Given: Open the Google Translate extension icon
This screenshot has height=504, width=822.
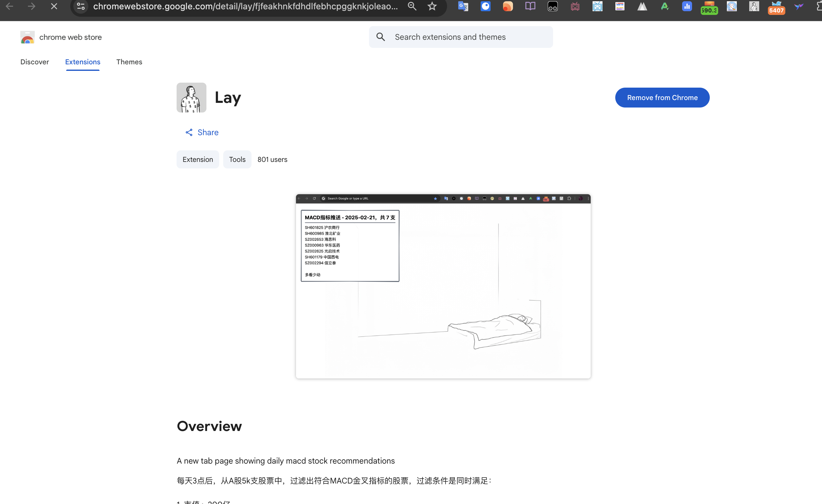Looking at the screenshot, I should click(463, 6).
